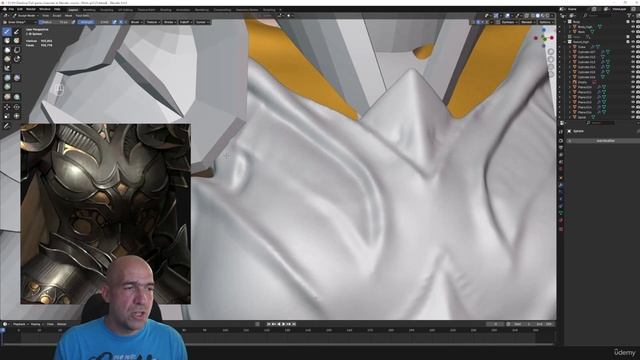Image resolution: width=640 pixels, height=360 pixels.
Task: Open the outliner filter funnel icon
Action: [x=629, y=16]
